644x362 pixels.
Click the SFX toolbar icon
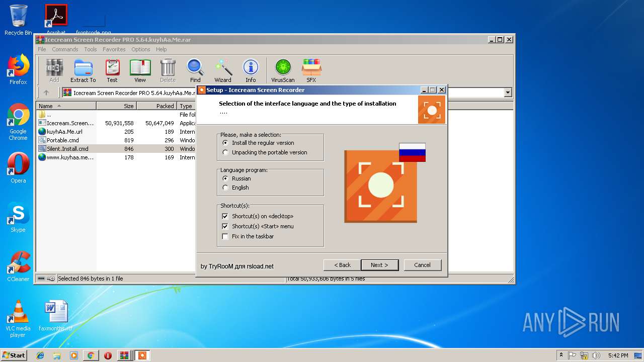(311, 70)
